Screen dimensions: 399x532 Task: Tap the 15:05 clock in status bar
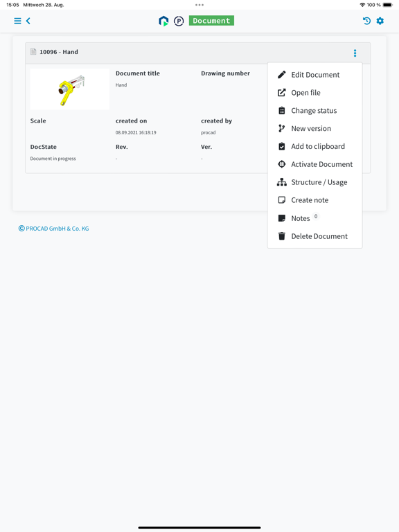12,5
